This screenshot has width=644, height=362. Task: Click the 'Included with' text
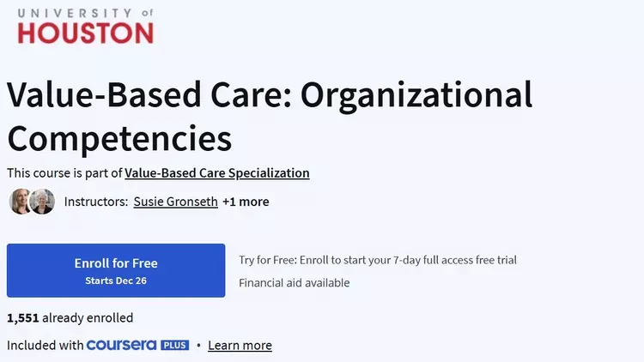pos(46,345)
